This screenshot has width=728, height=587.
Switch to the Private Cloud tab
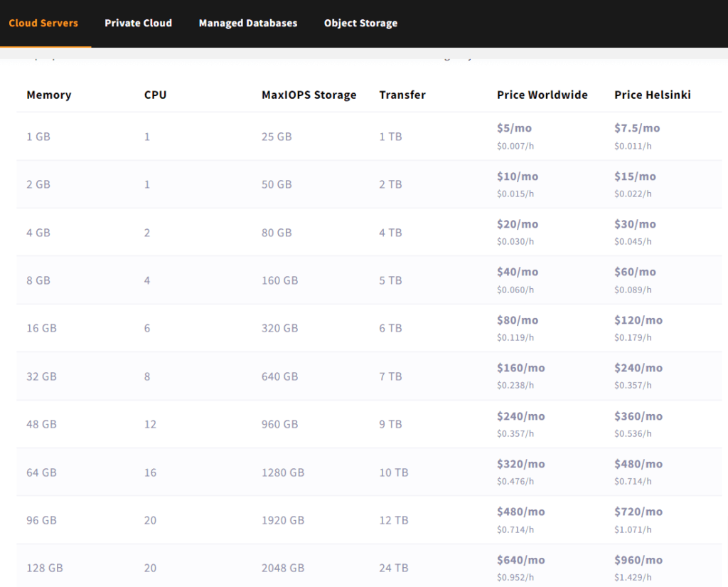[138, 23]
